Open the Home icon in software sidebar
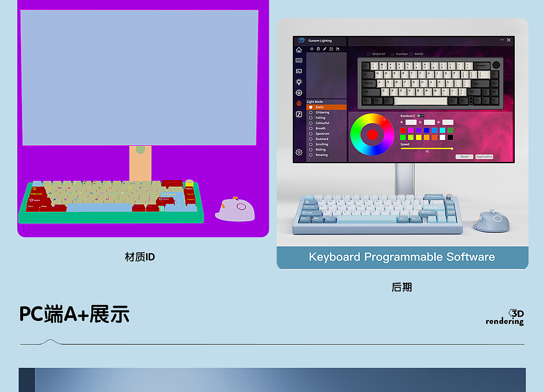Screen dimensions: 544x392 [299, 49]
